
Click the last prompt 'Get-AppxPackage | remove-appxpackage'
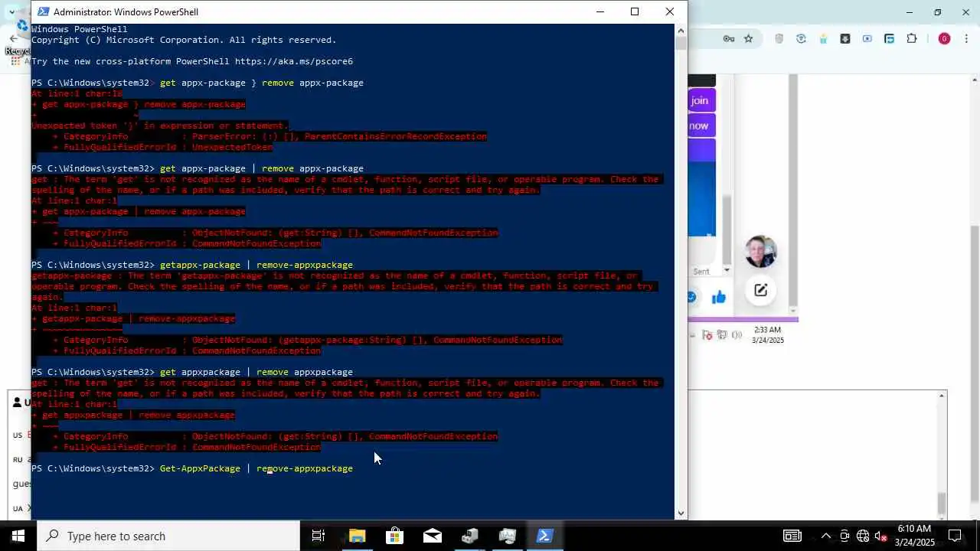[192, 468]
